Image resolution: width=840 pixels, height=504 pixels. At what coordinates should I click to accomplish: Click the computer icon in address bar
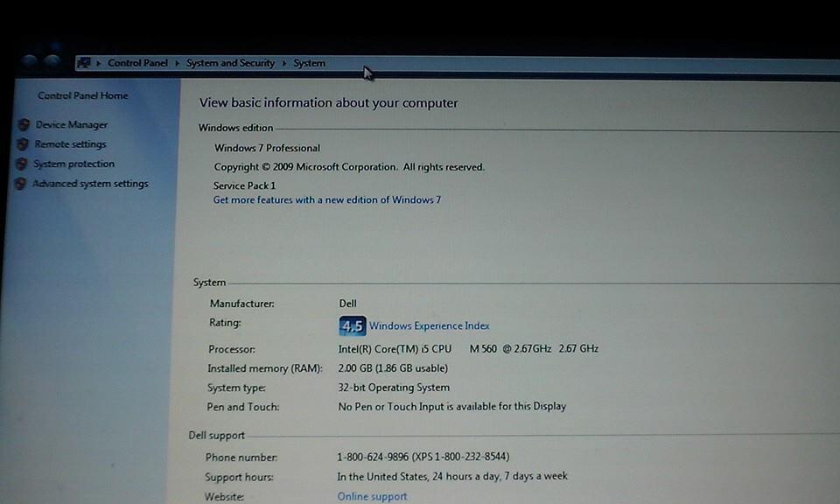point(84,63)
